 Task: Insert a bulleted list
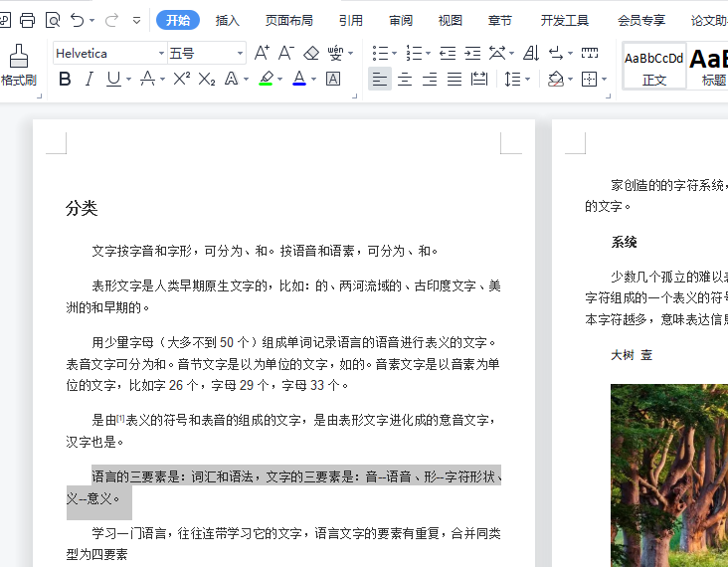pos(381,53)
